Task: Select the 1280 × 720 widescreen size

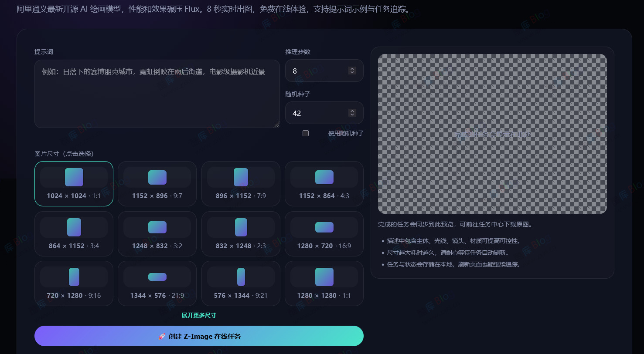Action: (324, 233)
